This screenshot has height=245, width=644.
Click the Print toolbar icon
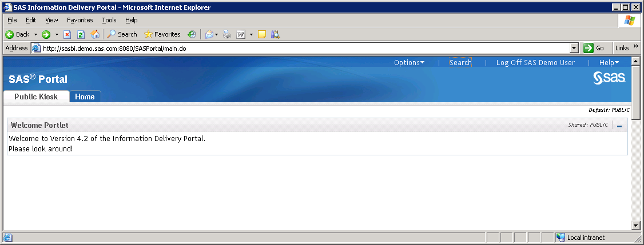227,34
